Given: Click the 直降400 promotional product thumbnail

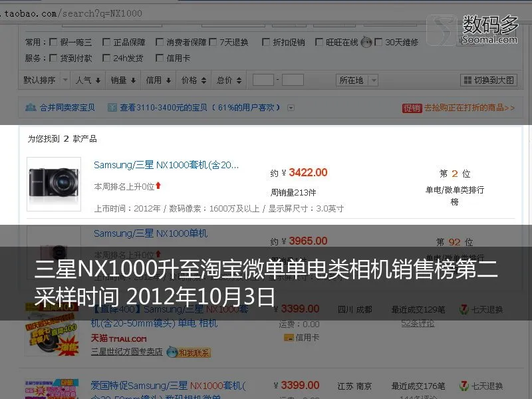Looking at the screenshot, I should pyautogui.click(x=52, y=330).
